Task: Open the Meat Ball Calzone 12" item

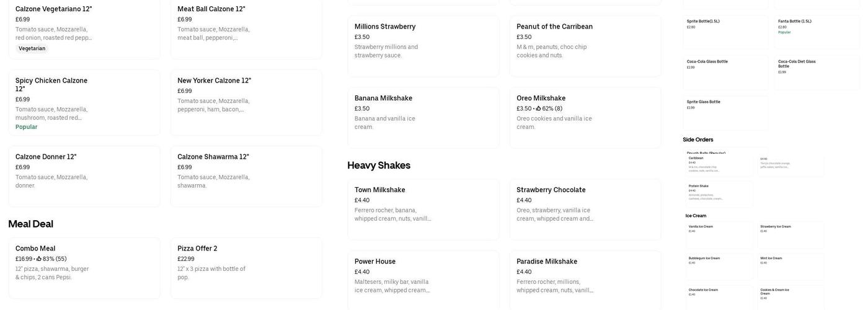Action: pyautogui.click(x=246, y=30)
